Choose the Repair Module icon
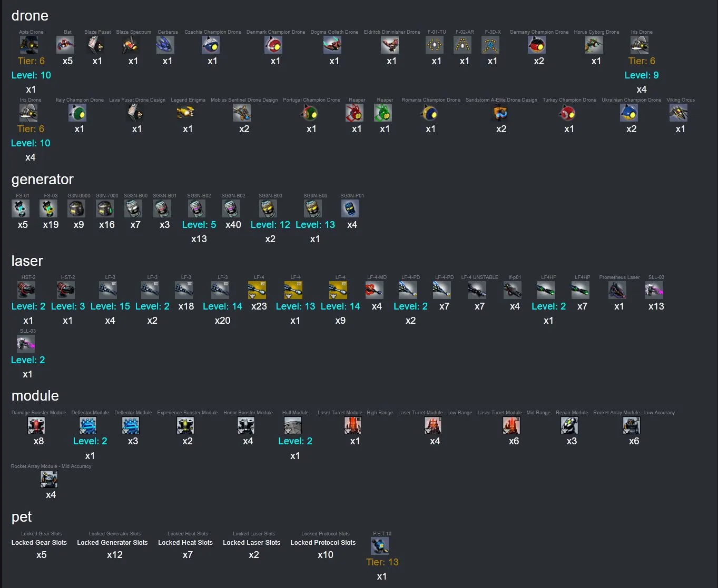The width and height of the screenshot is (718, 588). pyautogui.click(x=569, y=425)
